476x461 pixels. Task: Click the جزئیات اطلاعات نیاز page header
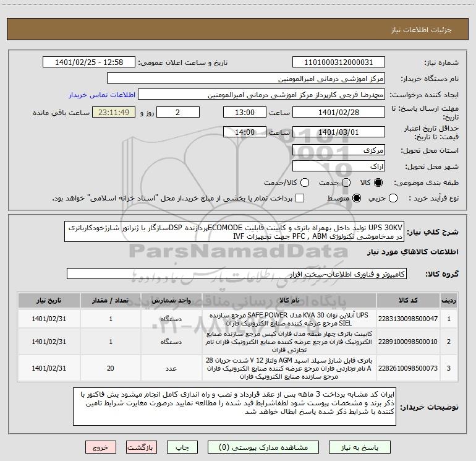421,30
